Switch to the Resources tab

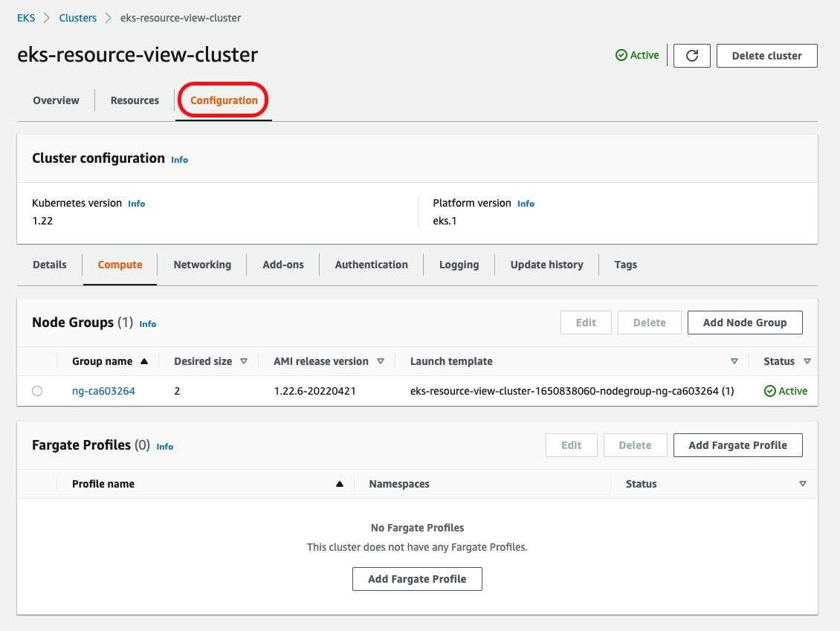(x=135, y=100)
